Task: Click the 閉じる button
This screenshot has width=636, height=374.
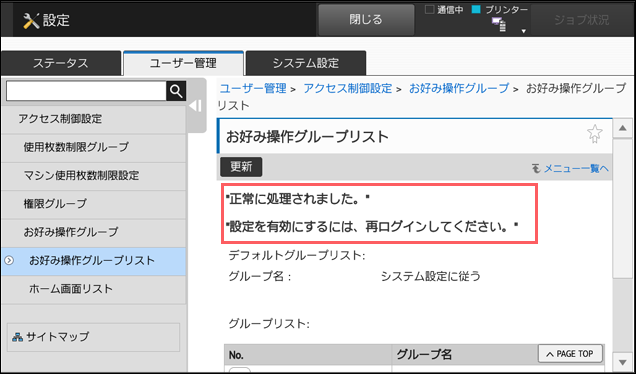Action: [366, 20]
